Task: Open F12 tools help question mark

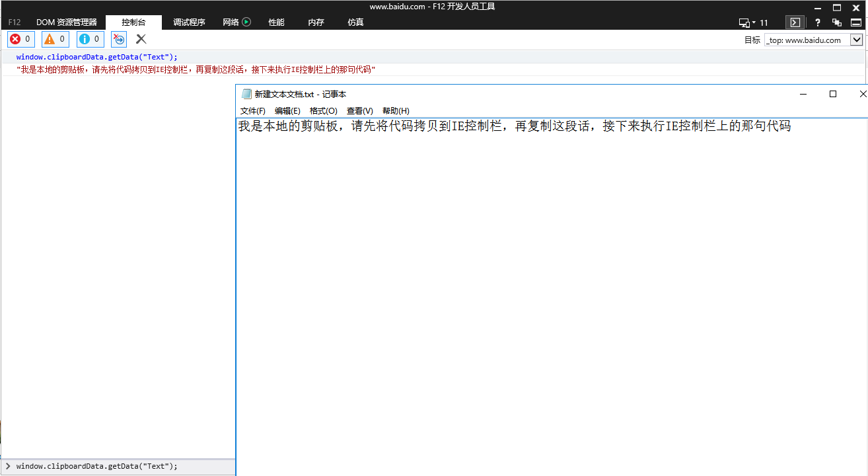Action: coord(818,22)
